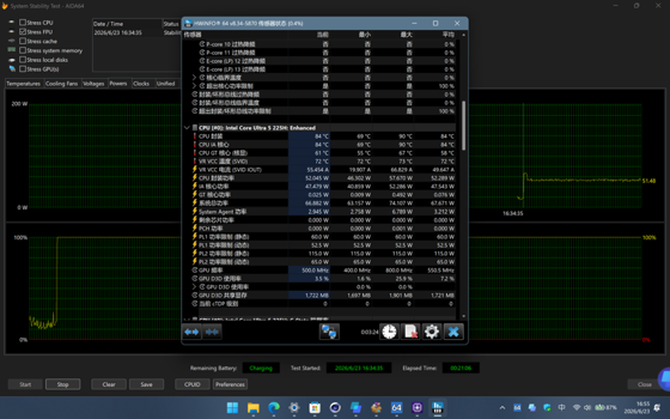Select GPU D3D 共享显存 row
The width and height of the screenshot is (670, 419).
[320, 295]
